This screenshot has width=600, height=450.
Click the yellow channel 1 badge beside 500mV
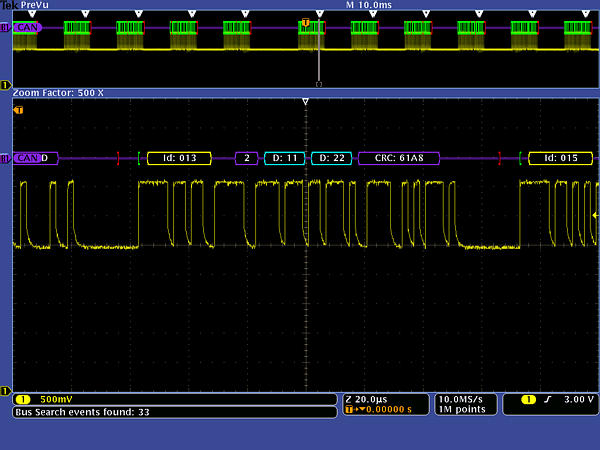coord(23,399)
